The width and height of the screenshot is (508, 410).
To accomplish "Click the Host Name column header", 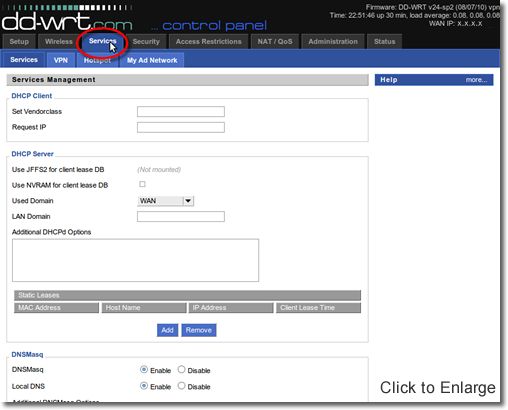I will (x=144, y=308).
